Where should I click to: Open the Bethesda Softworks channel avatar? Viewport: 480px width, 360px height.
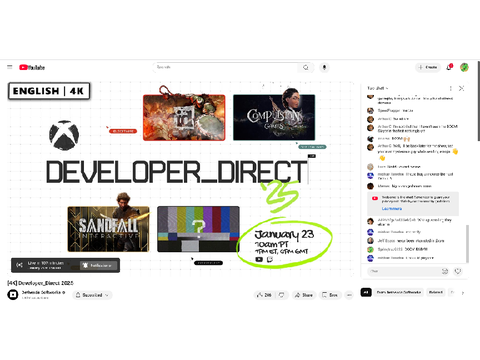click(x=13, y=295)
